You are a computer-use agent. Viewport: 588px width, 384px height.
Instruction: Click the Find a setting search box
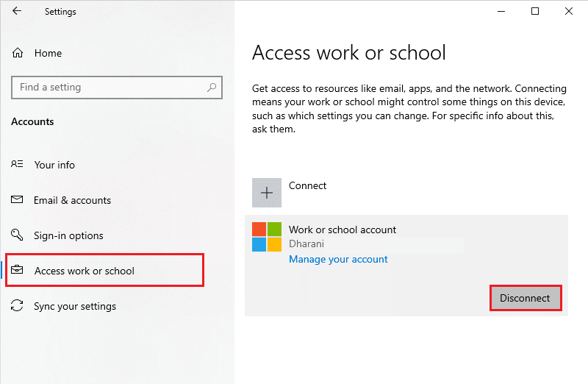point(117,88)
